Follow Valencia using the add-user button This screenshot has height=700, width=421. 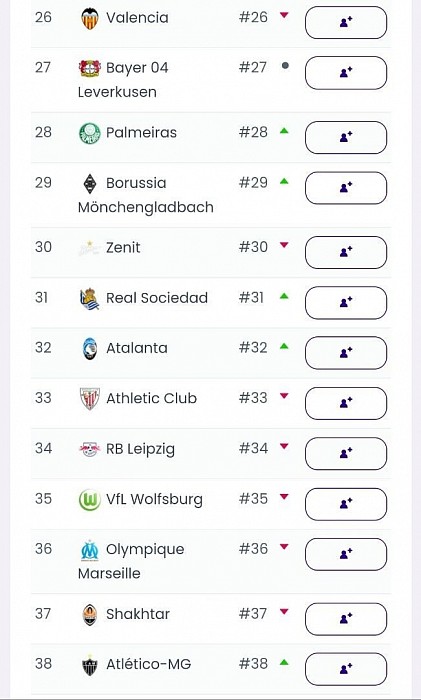[346, 22]
